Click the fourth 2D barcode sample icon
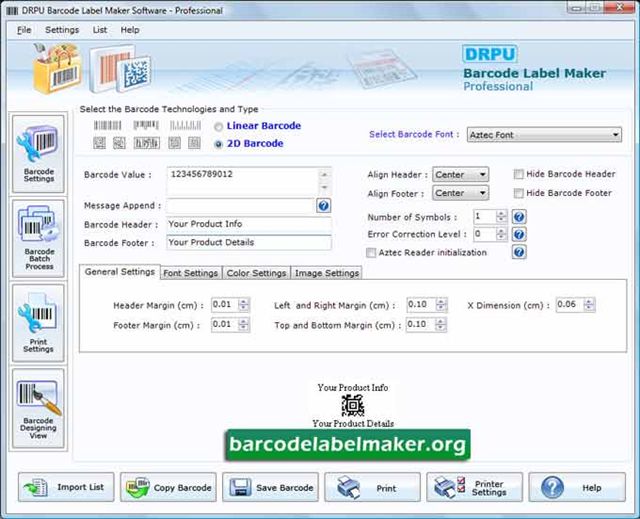This screenshot has height=519, width=640. click(x=175, y=143)
